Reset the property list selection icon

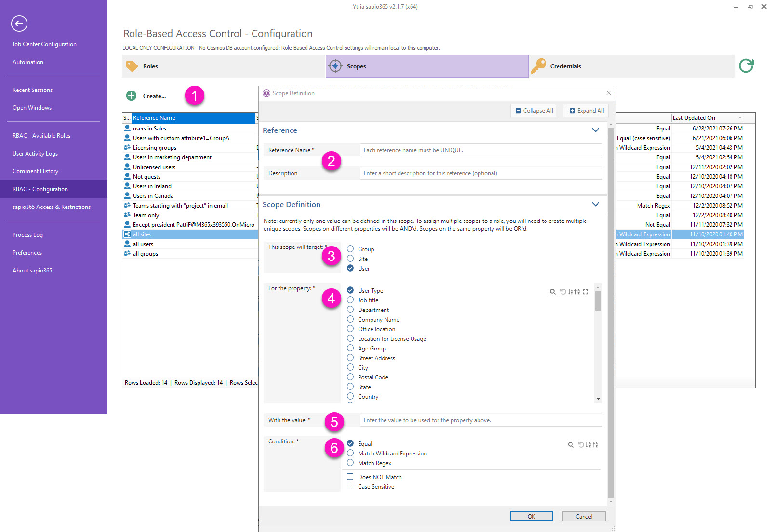point(563,292)
